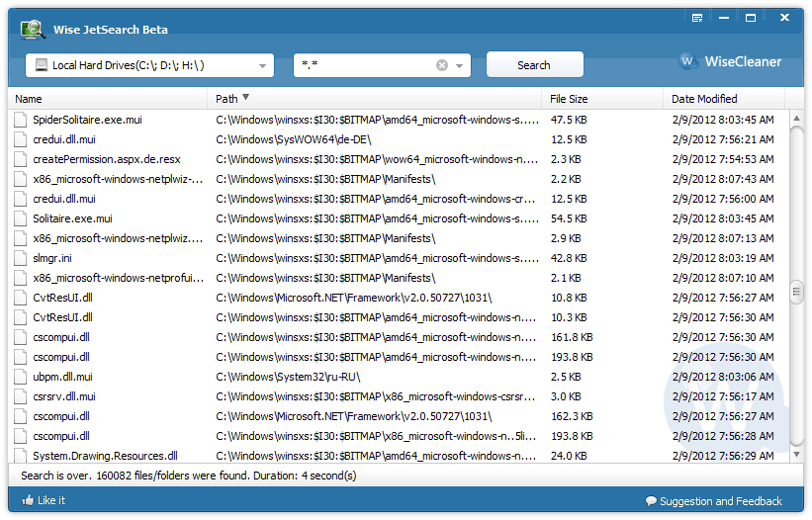Open the menu icon in title bar

coord(697,18)
